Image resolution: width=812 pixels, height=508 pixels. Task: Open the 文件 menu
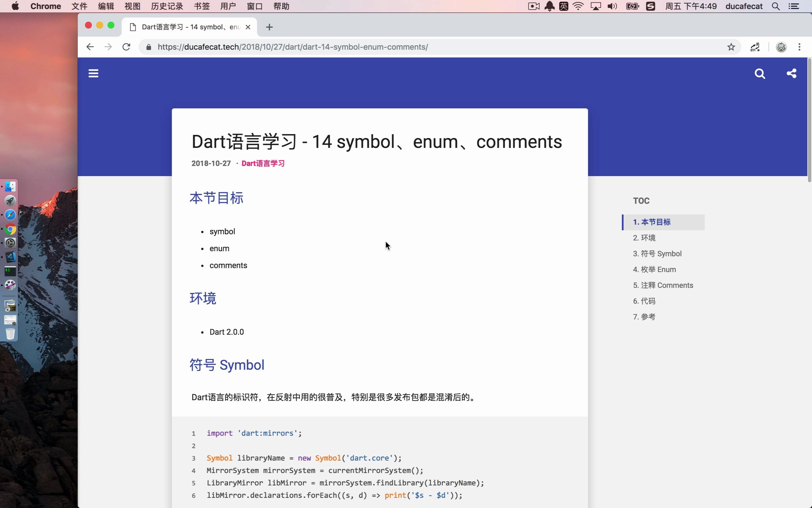point(79,6)
